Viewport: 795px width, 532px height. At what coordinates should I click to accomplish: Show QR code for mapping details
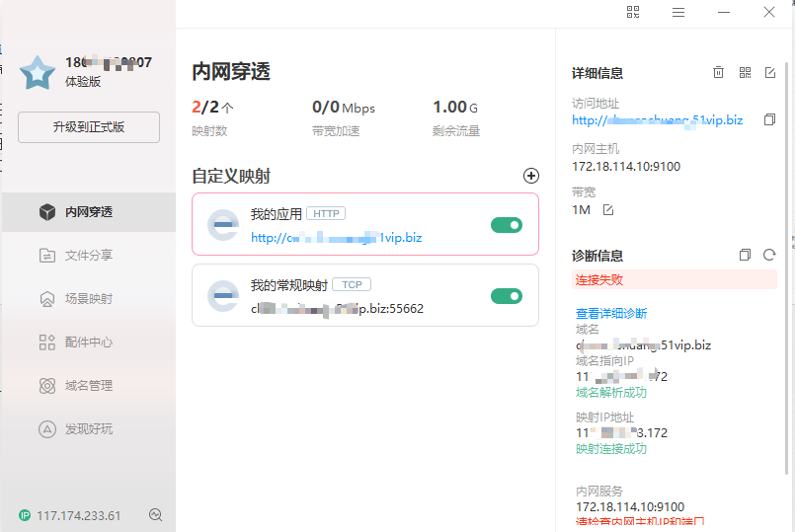pos(745,72)
